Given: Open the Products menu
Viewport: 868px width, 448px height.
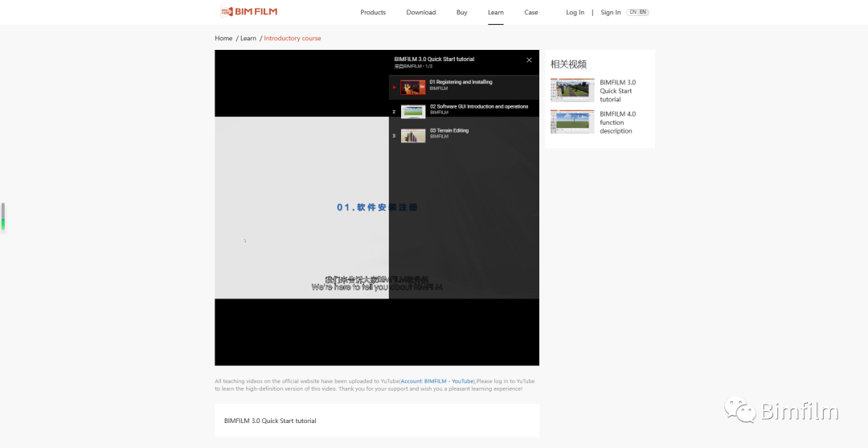Looking at the screenshot, I should tap(373, 12).
